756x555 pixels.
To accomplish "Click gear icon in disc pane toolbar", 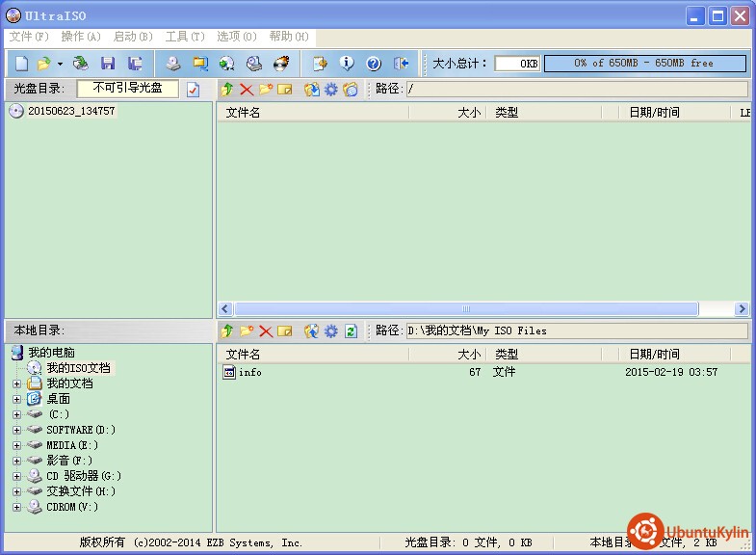I will [x=330, y=90].
